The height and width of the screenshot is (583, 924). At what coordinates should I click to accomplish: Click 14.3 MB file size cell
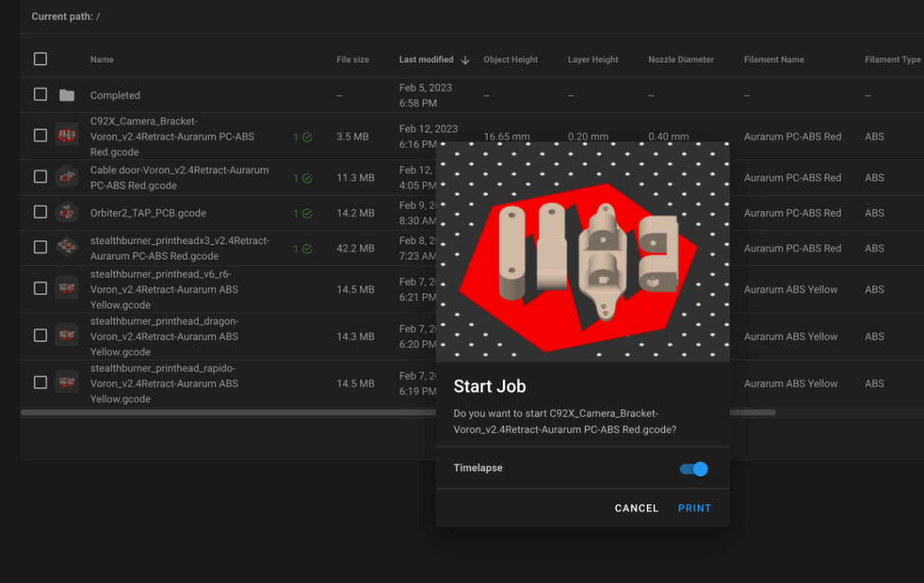(x=356, y=337)
